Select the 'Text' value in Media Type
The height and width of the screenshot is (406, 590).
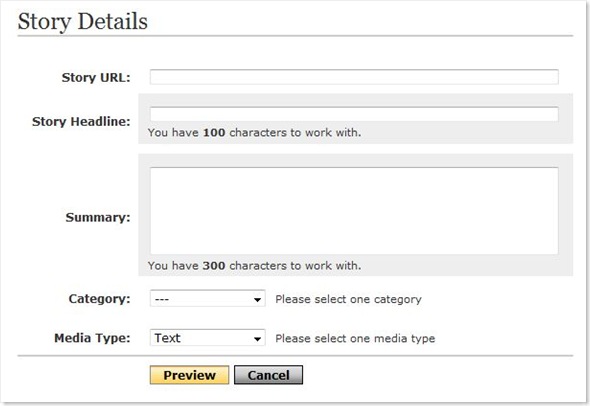167,338
